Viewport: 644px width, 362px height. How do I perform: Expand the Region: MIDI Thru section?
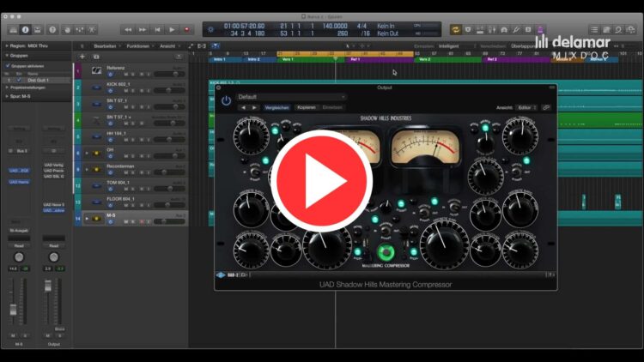click(x=7, y=46)
